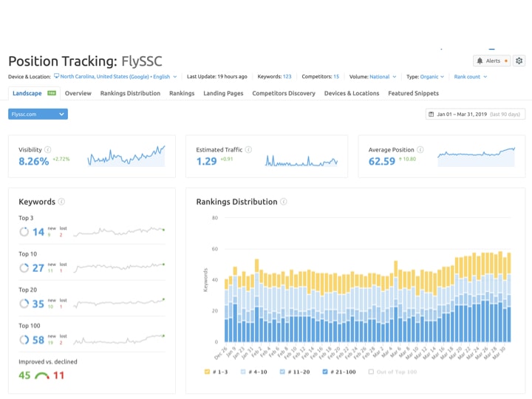The width and height of the screenshot is (532, 399).
Task: Switch to the Landing Pages tab
Action: 223,93
